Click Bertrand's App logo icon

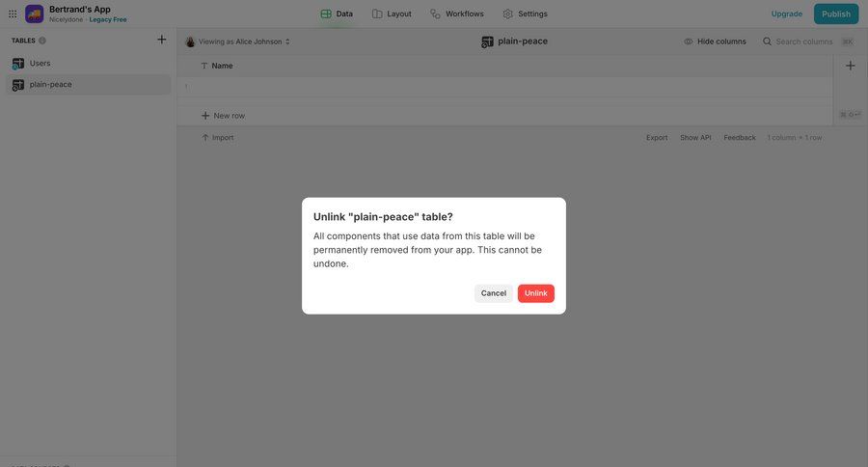click(x=35, y=14)
